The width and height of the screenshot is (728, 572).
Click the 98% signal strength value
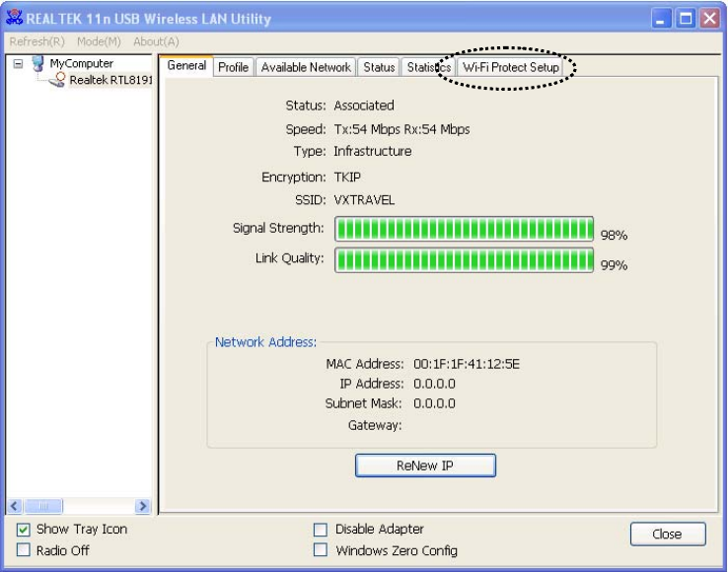click(x=614, y=235)
